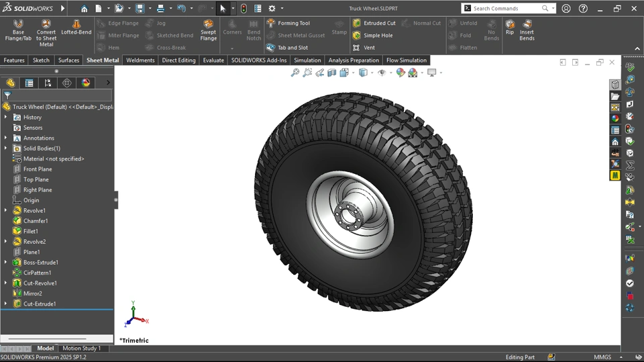The width and height of the screenshot is (644, 362).
Task: Open the Options gear dropdown arrow
Action: pos(282,9)
